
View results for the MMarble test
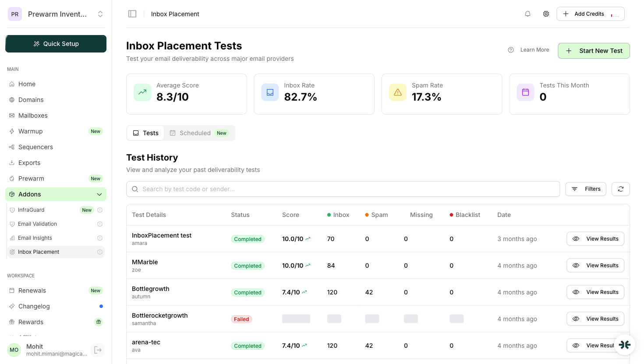(595, 265)
